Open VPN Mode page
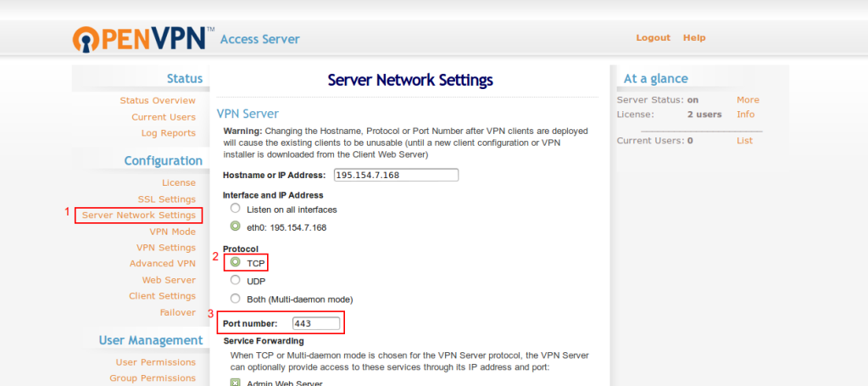 (x=173, y=232)
